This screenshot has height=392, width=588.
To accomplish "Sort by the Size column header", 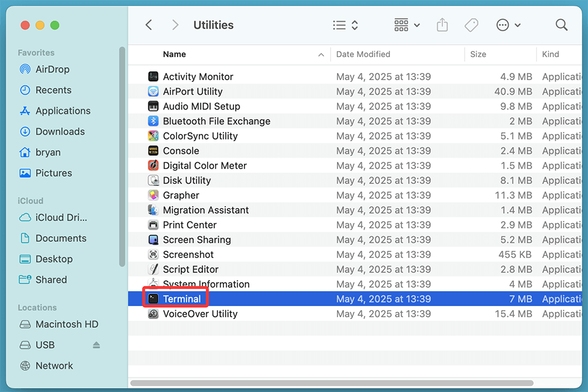I will 478,54.
